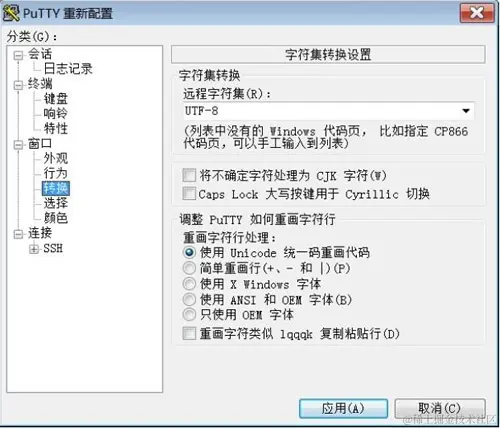Choose 使用 X Windows 字体 option

[x=189, y=284]
